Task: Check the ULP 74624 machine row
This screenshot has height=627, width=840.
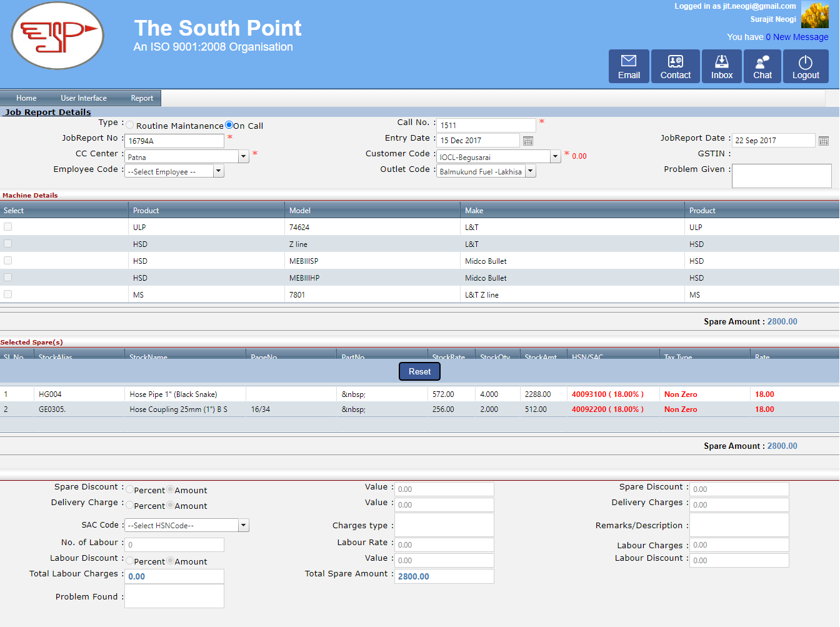Action: [8, 227]
